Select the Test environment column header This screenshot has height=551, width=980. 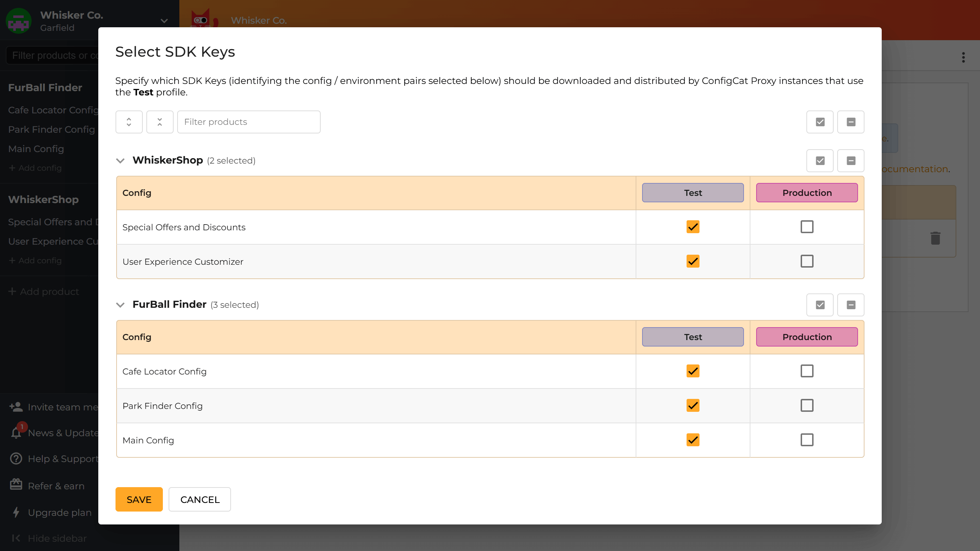[692, 193]
